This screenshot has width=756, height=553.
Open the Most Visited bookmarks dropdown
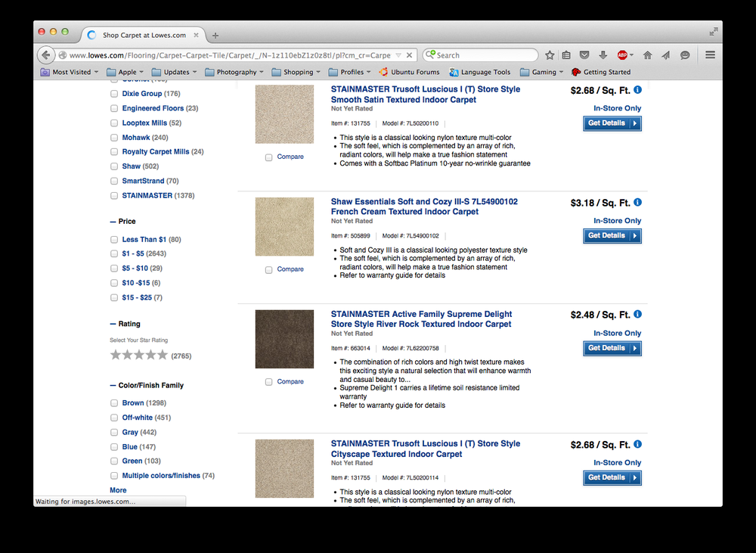70,73
